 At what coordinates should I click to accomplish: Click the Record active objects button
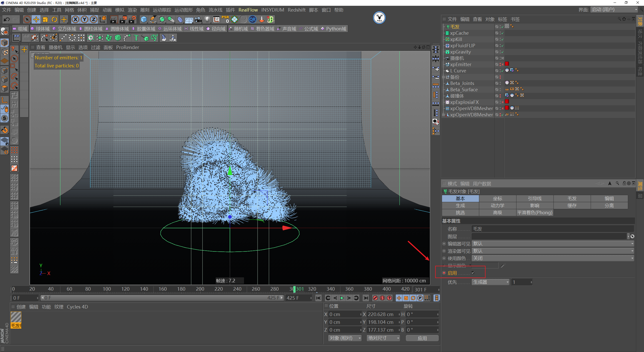[x=375, y=298]
